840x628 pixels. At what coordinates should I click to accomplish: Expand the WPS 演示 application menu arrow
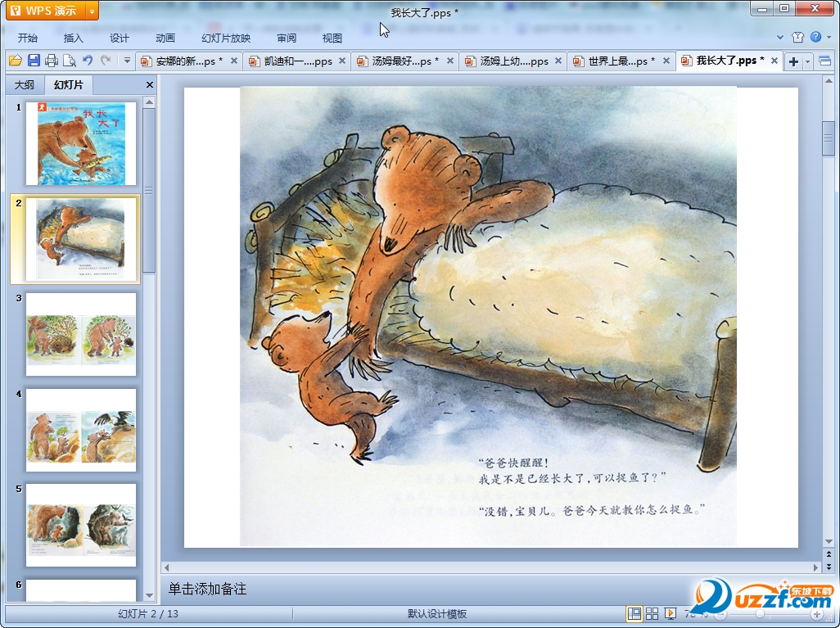click(91, 11)
